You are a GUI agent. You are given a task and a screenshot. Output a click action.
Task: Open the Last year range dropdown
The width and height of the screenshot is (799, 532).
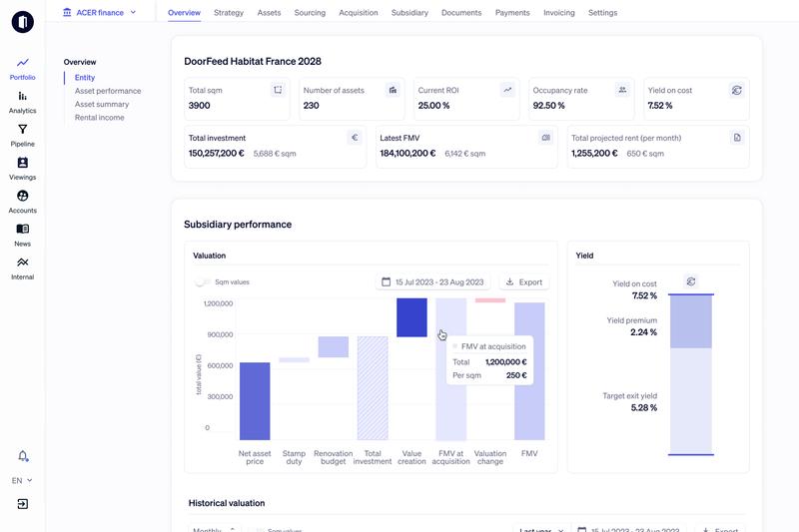[540, 529]
